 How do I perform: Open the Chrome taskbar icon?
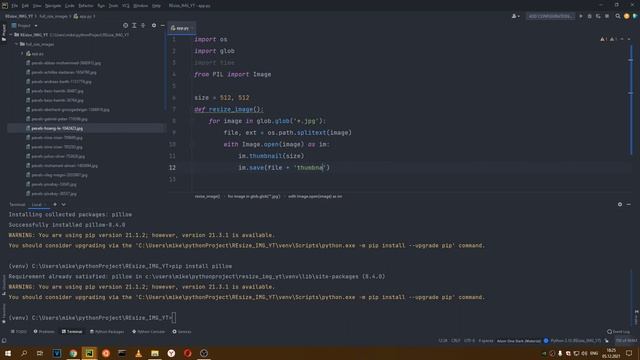pyautogui.click(x=73, y=353)
